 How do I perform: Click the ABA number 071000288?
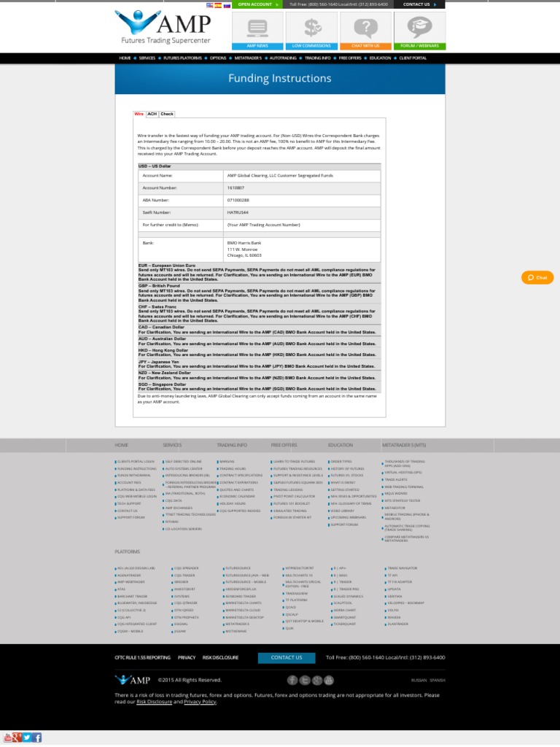(x=238, y=200)
